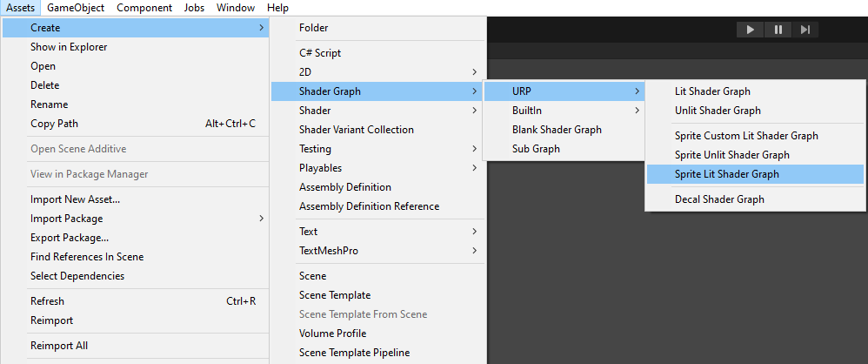Click Show in Explorer
The width and height of the screenshot is (868, 364).
click(x=68, y=47)
